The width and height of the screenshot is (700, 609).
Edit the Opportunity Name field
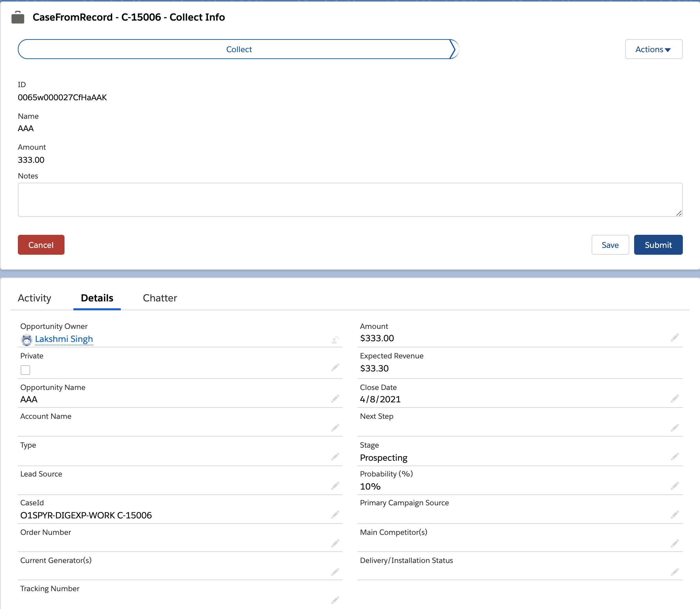tap(335, 399)
